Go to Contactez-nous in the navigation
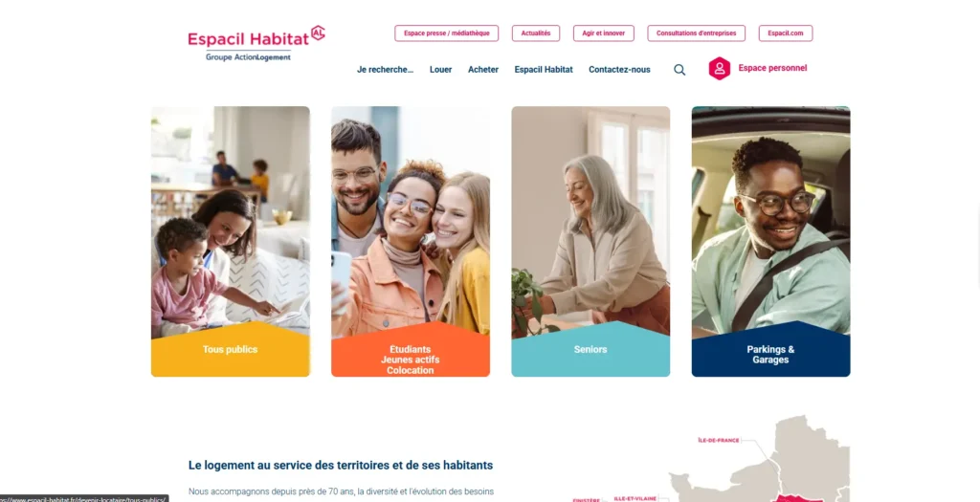Screen dimensions: 980x502 click(619, 69)
